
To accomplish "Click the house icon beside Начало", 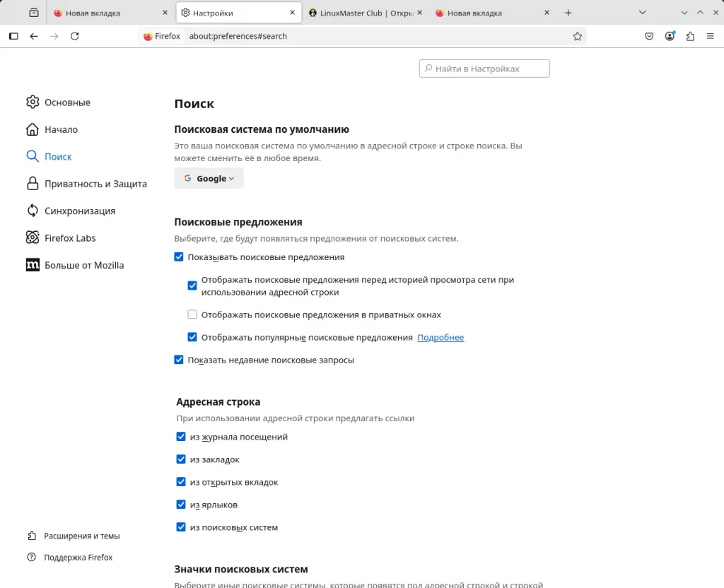I will [x=33, y=129].
